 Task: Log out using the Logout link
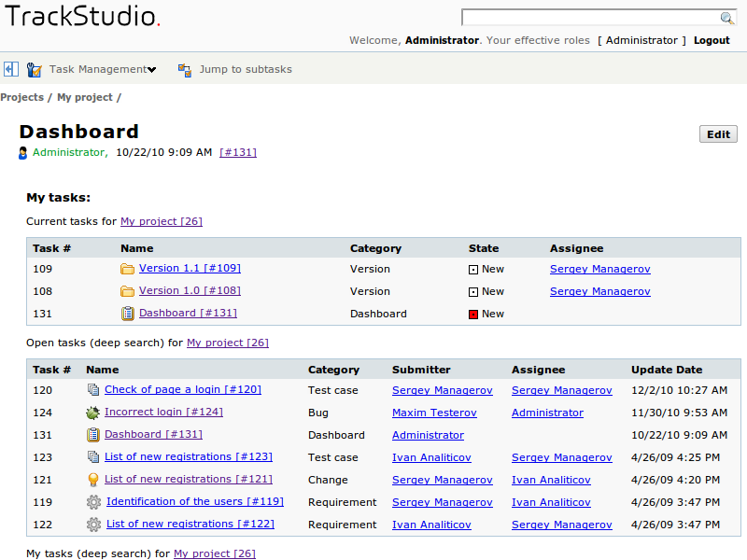click(712, 41)
